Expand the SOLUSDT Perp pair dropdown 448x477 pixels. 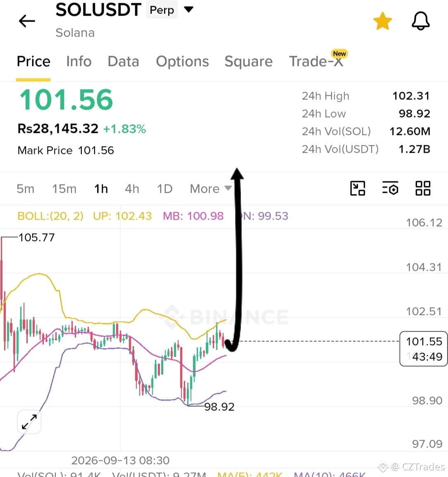point(189,10)
